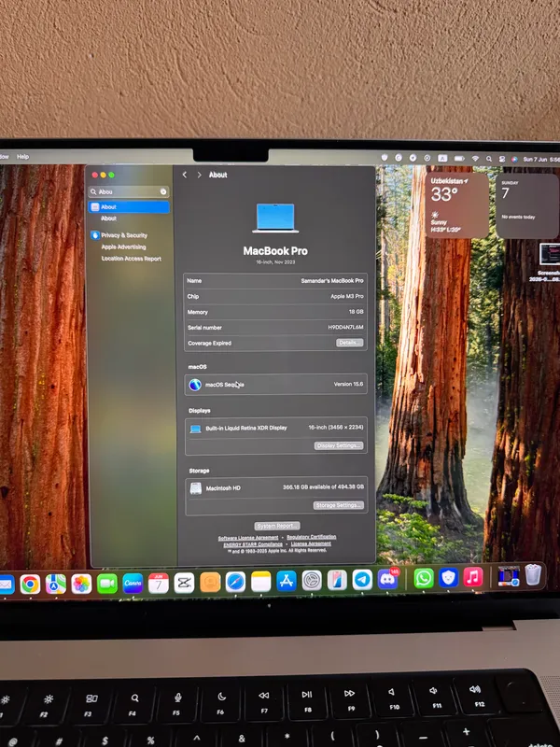
Task: Open the Calendar app in the dock
Action: [x=159, y=583]
